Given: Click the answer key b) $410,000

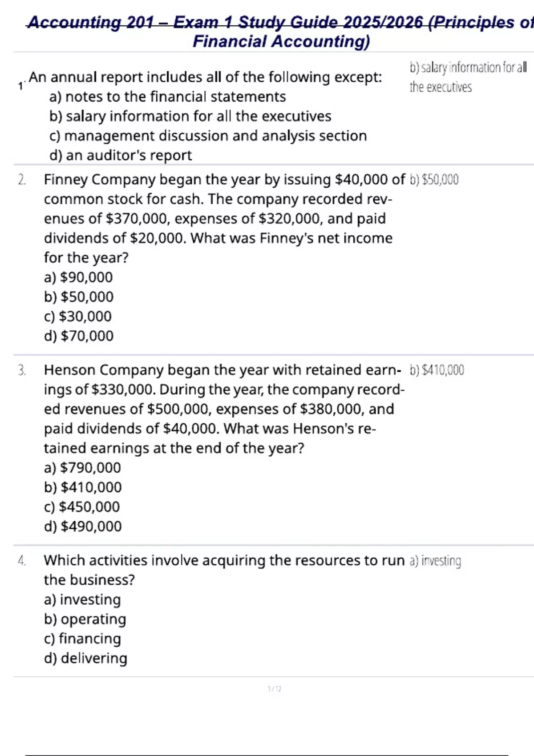Looking at the screenshot, I should click(x=437, y=370).
